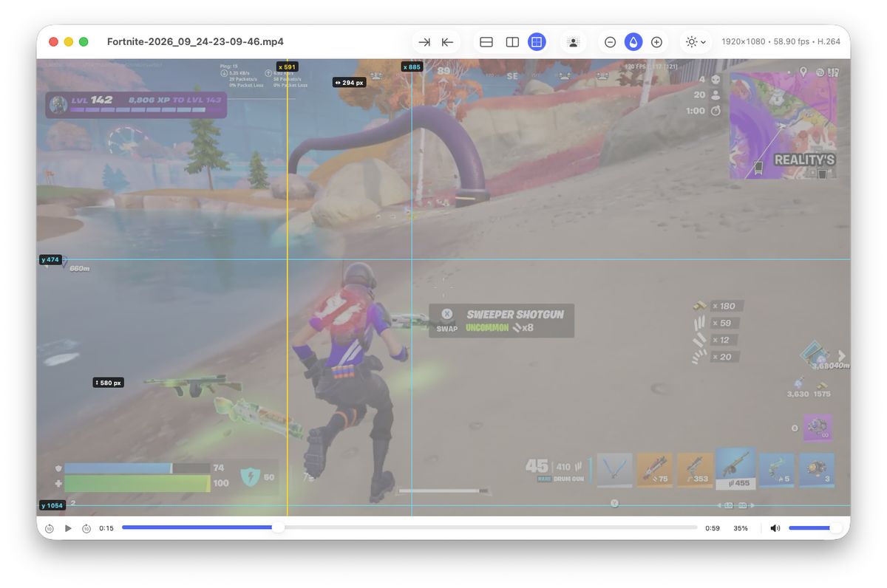887x588 pixels.
Task: Click the 0:15 current time readout
Action: (106, 528)
